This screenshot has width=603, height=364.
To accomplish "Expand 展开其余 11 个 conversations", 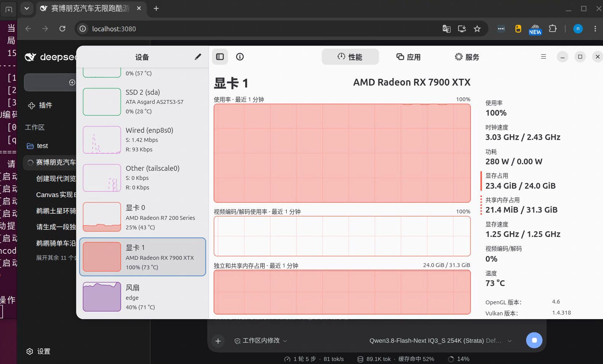I will click(x=56, y=258).
